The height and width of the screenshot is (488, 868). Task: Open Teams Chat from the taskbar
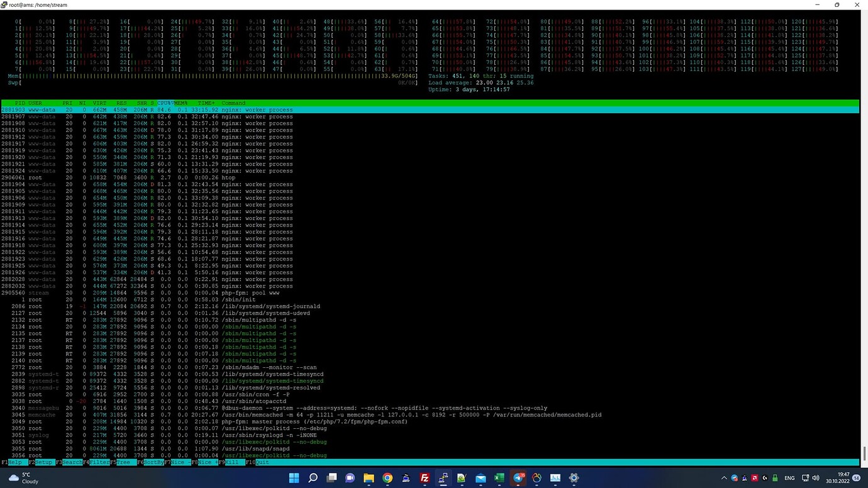coord(350,478)
